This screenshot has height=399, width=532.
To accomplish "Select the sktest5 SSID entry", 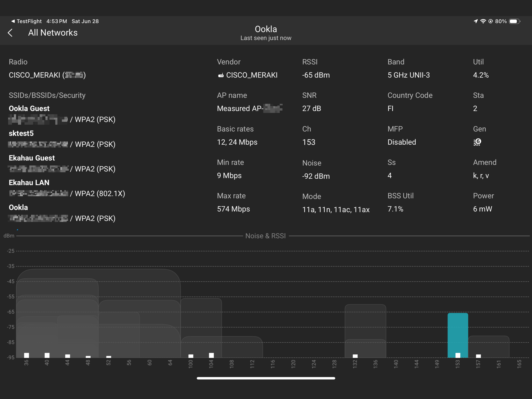I will click(21, 133).
